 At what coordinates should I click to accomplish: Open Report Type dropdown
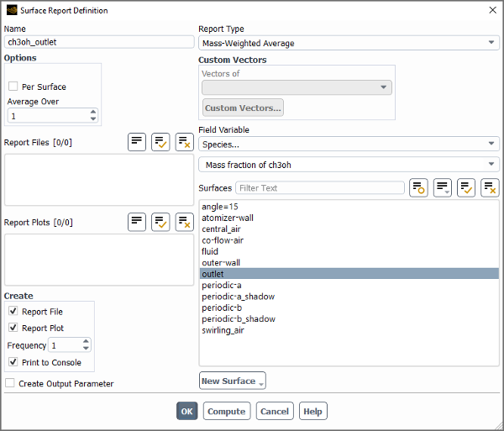click(x=349, y=43)
